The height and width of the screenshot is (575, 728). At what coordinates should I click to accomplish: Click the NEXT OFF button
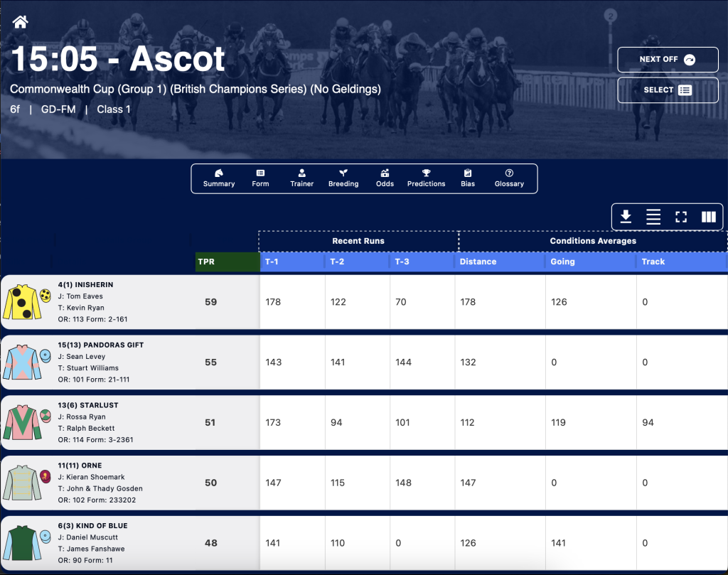(x=668, y=60)
